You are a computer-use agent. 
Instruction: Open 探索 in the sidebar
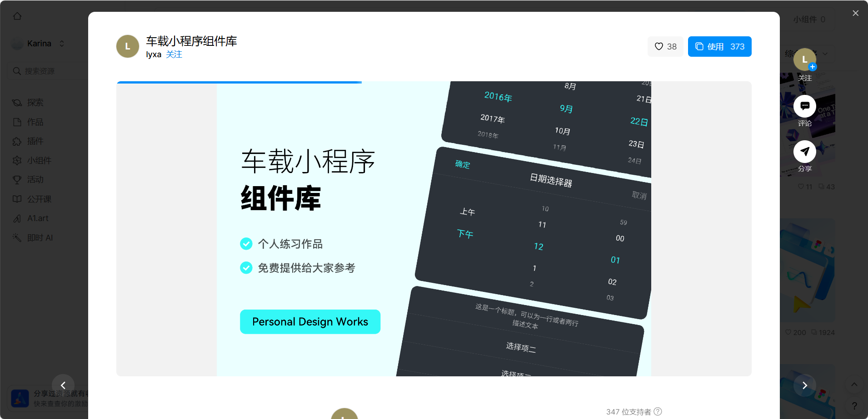tap(35, 103)
